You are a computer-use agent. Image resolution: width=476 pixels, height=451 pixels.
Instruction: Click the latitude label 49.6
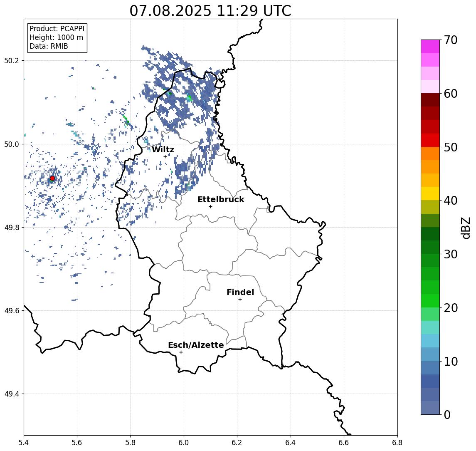pyautogui.click(x=12, y=311)
